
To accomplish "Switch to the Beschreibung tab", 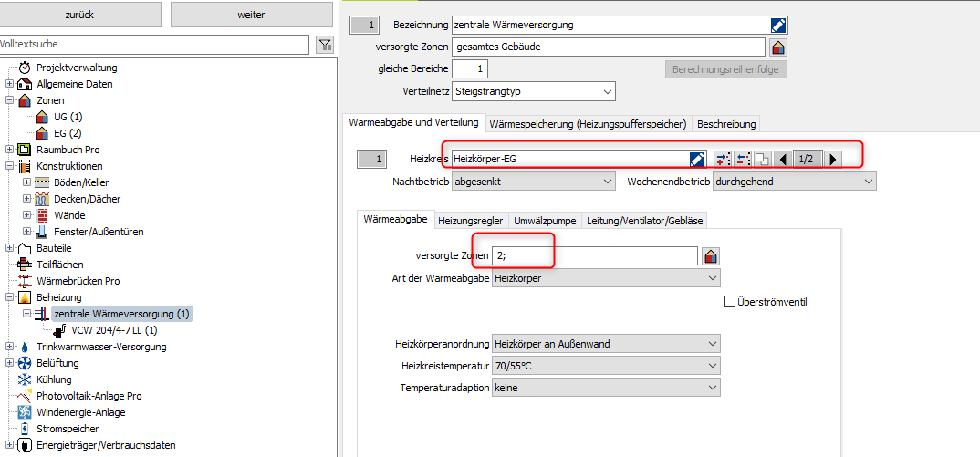I will (726, 124).
